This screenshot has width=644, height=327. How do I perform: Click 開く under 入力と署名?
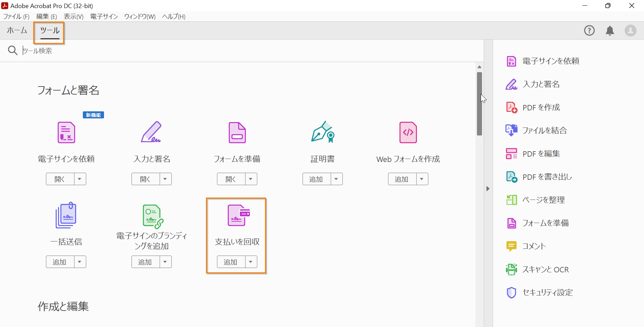[145, 179]
